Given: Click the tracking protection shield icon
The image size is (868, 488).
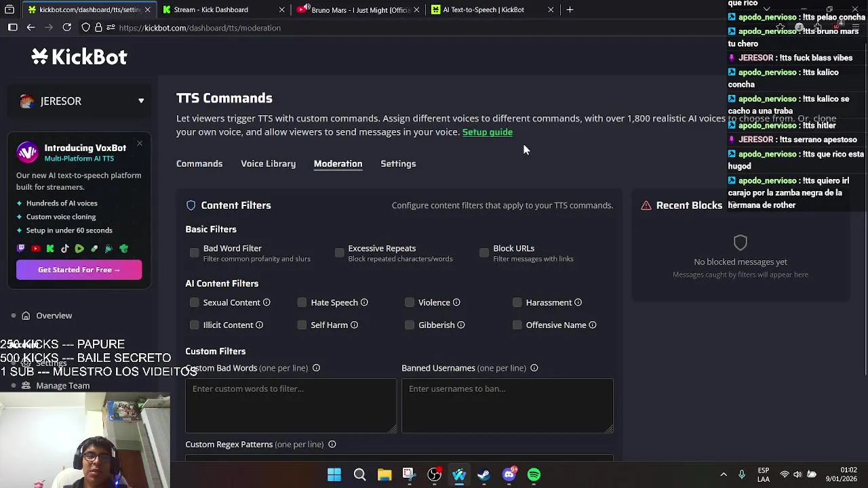Looking at the screenshot, I should 85,28.
